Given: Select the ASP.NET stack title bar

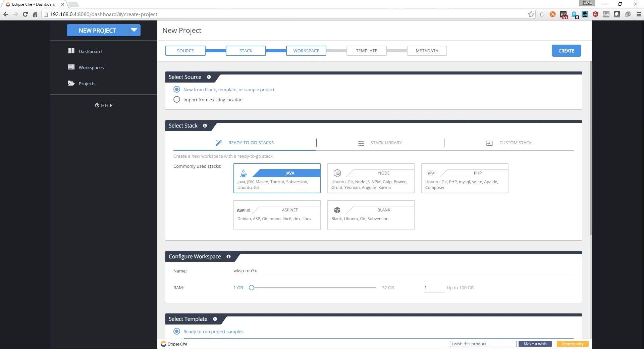Looking at the screenshot, I should pyautogui.click(x=290, y=210).
